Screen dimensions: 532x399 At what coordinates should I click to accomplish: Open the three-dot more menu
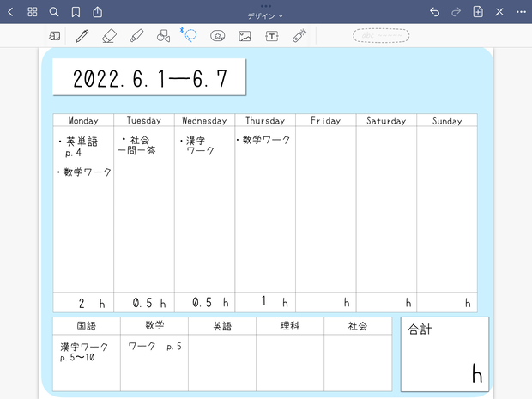point(521,12)
